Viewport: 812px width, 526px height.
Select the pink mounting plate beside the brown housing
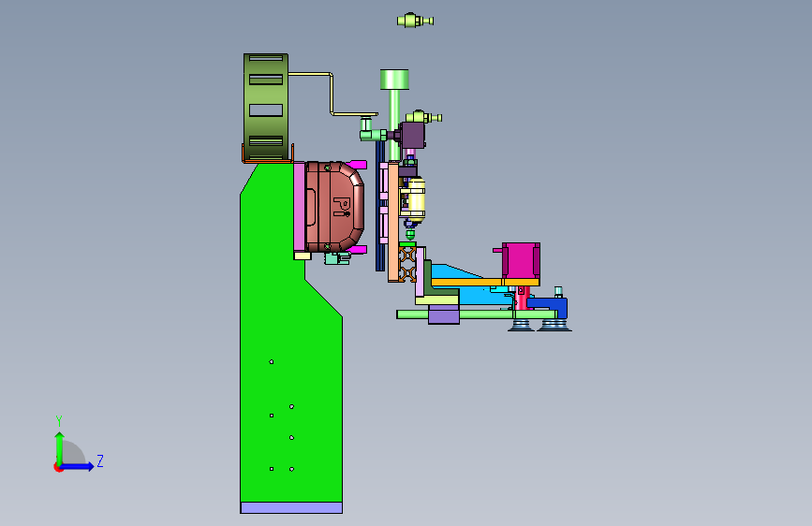299,207
